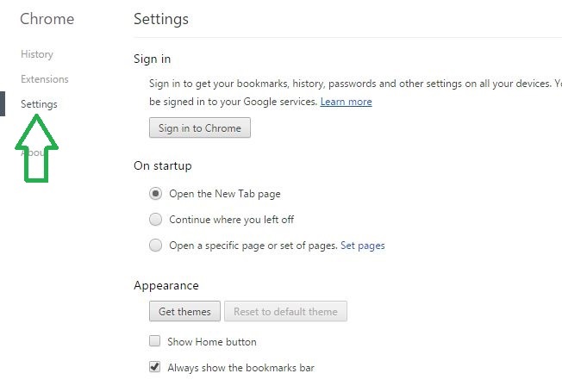Click the Appearance section heading
This screenshot has width=562, height=392.
pyautogui.click(x=166, y=285)
